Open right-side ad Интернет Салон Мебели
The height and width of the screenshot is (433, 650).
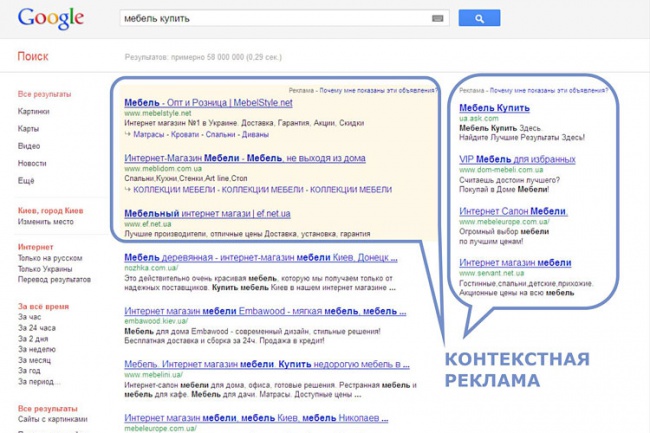(513, 211)
